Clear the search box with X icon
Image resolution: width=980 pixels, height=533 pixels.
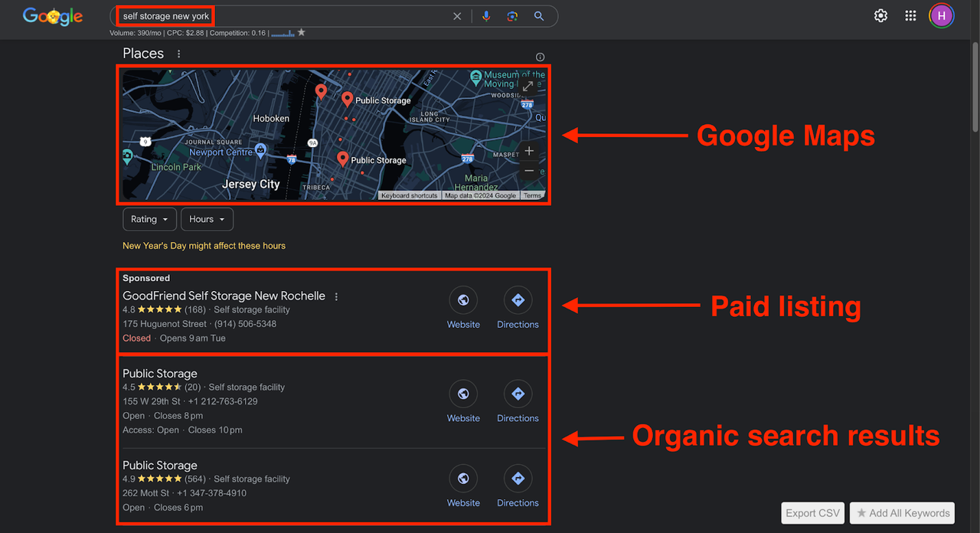point(457,16)
